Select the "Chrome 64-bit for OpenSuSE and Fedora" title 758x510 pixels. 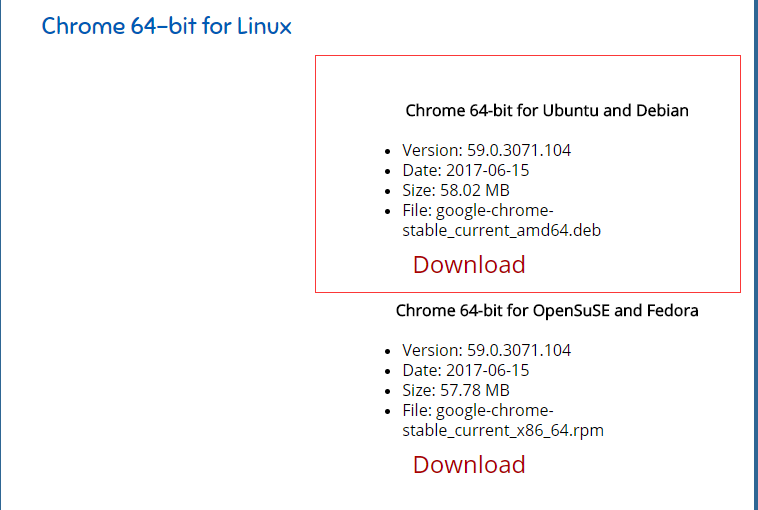[x=546, y=311]
